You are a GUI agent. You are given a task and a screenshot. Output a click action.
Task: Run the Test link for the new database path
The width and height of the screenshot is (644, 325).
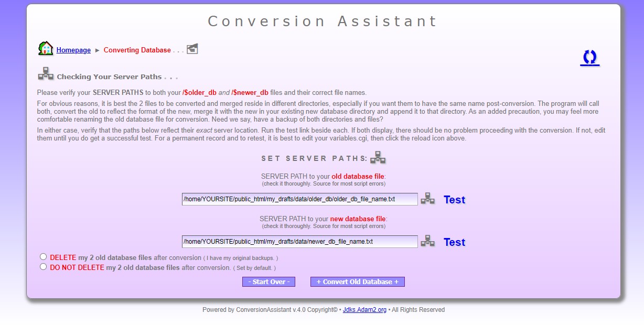pos(454,242)
